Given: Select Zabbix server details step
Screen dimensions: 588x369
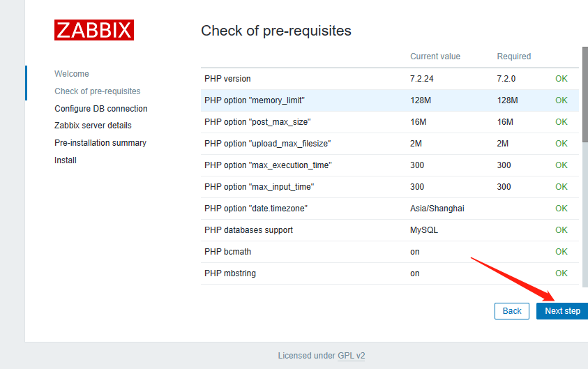Looking at the screenshot, I should point(93,126).
